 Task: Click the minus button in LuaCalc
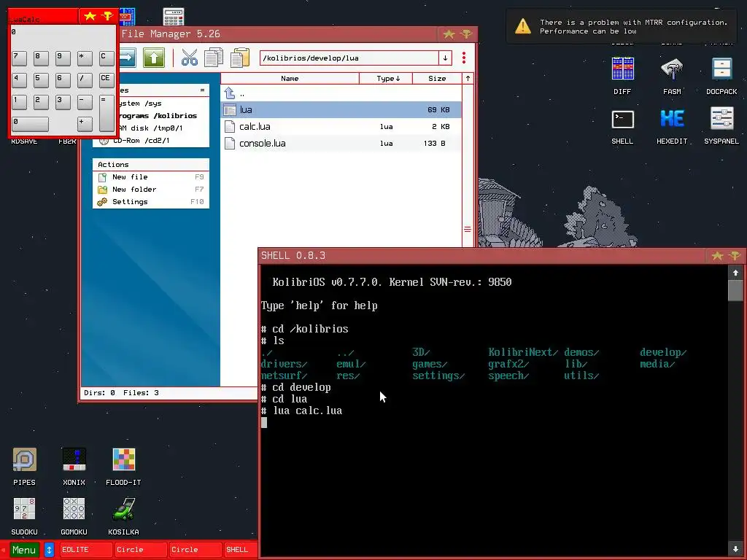point(85,102)
